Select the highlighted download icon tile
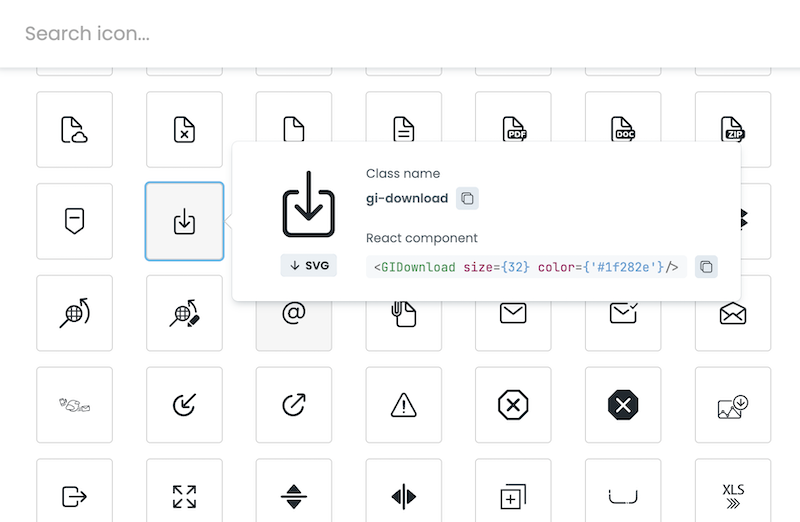Screen dimensions: 800x522 (x=184, y=221)
